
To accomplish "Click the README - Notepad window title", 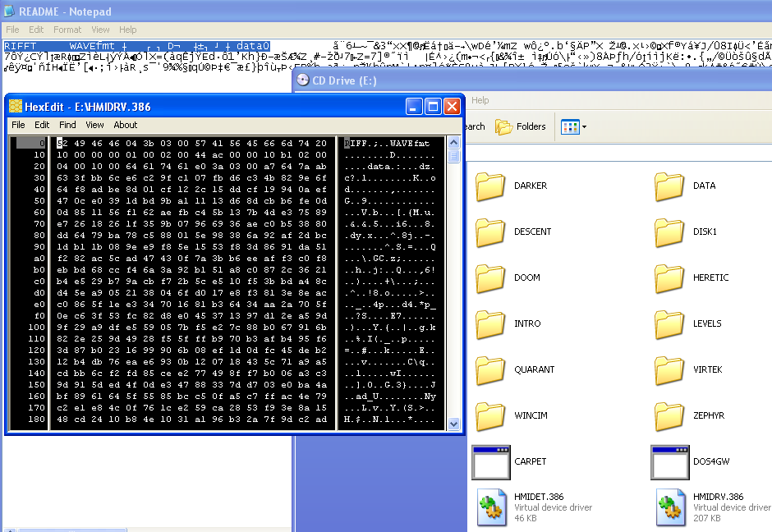I will [x=65, y=11].
